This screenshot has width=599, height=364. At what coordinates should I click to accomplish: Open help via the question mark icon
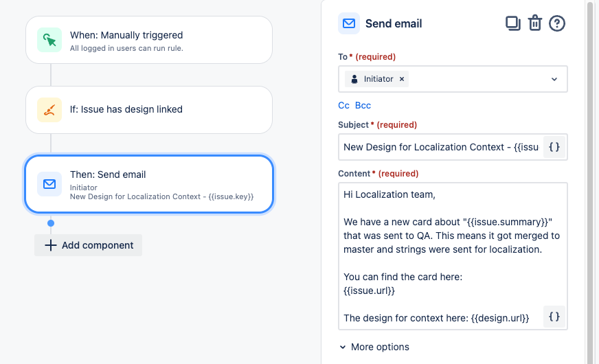pyautogui.click(x=557, y=23)
